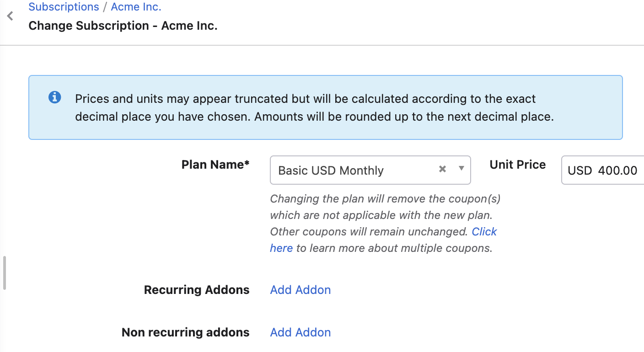Open the Plan Name dropdown arrow

point(462,169)
